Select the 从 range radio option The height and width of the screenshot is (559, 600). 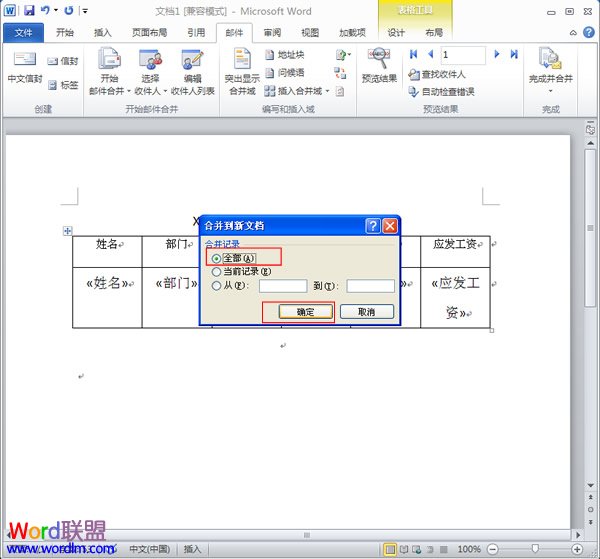click(217, 286)
